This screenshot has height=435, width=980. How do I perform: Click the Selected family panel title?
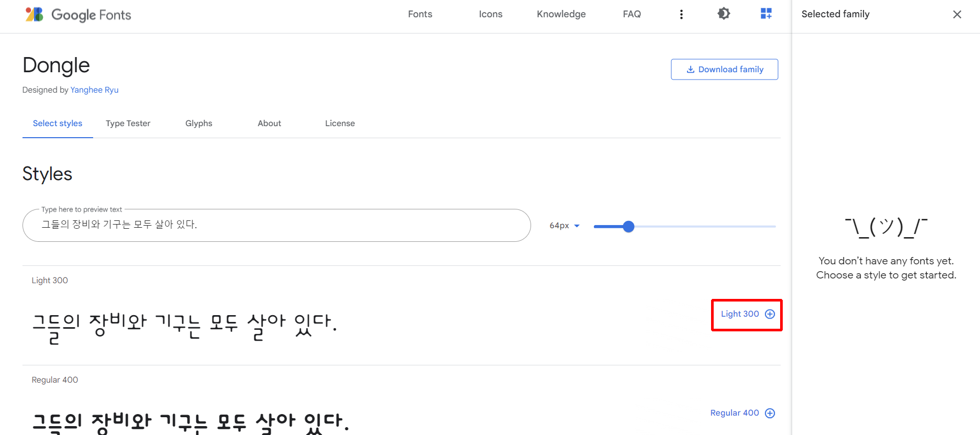pos(836,14)
